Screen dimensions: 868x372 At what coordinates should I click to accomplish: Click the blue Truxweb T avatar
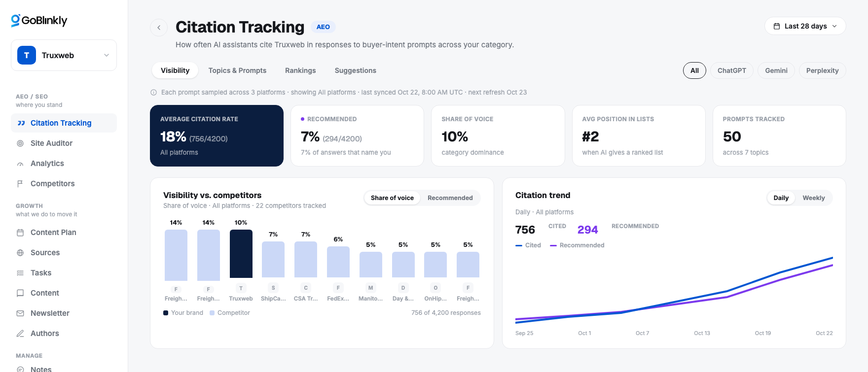click(27, 55)
